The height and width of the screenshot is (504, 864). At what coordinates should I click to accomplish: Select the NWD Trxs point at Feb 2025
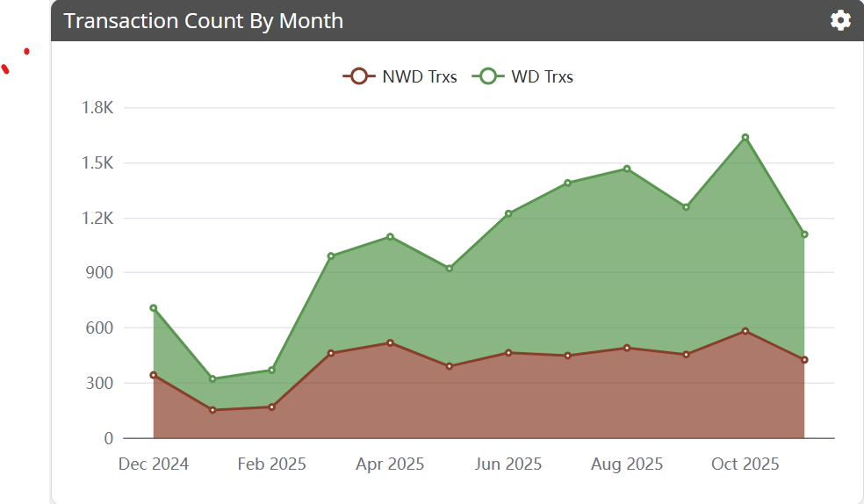click(271, 407)
